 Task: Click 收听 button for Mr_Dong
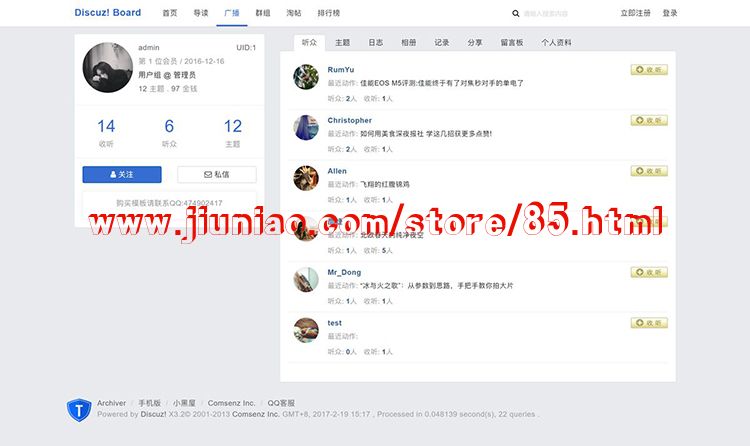click(649, 272)
